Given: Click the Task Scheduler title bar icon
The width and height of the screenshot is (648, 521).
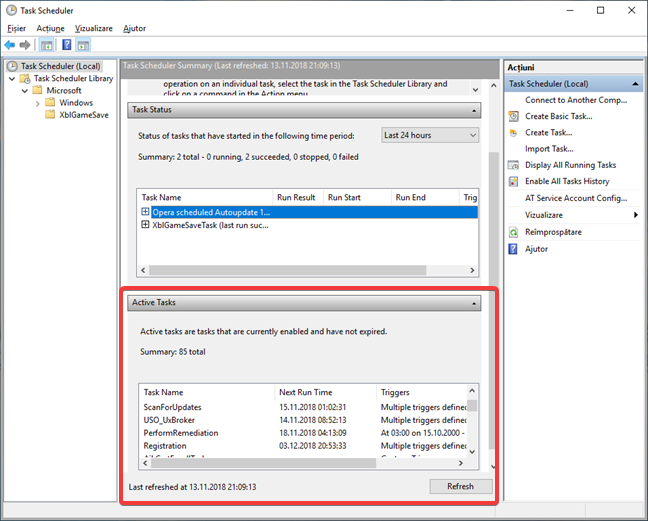Looking at the screenshot, I should [x=12, y=10].
